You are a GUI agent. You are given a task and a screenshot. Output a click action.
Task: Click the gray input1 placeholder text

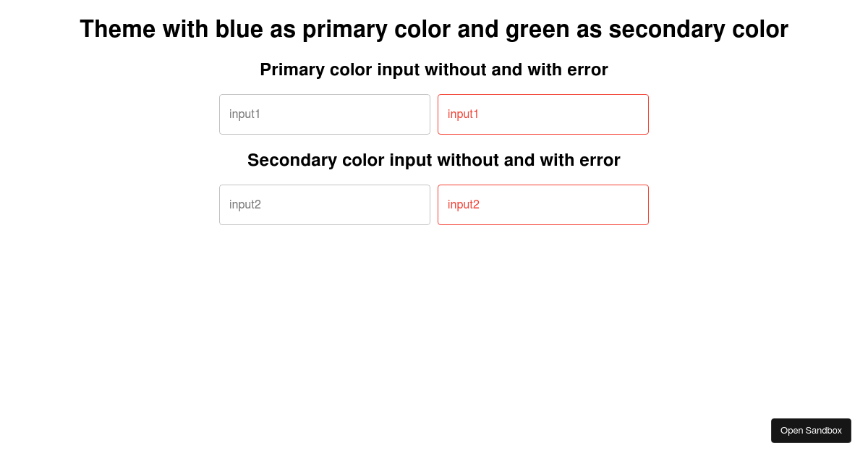click(244, 114)
